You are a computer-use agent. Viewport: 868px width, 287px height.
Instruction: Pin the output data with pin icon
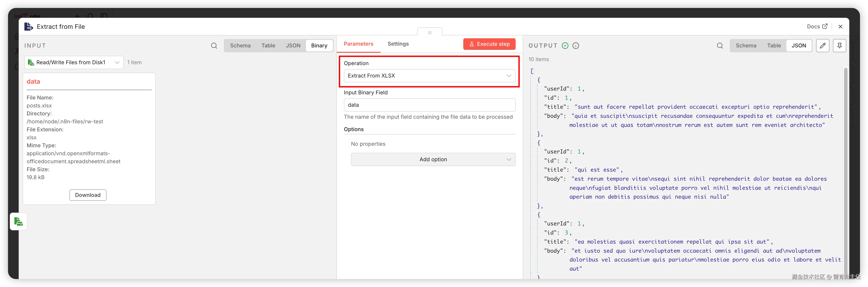tap(839, 45)
